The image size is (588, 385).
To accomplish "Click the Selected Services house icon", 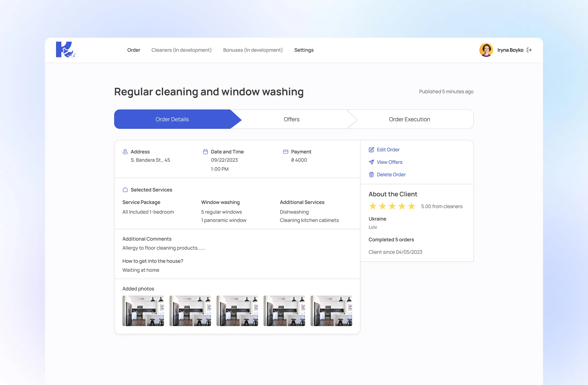I will pos(125,190).
